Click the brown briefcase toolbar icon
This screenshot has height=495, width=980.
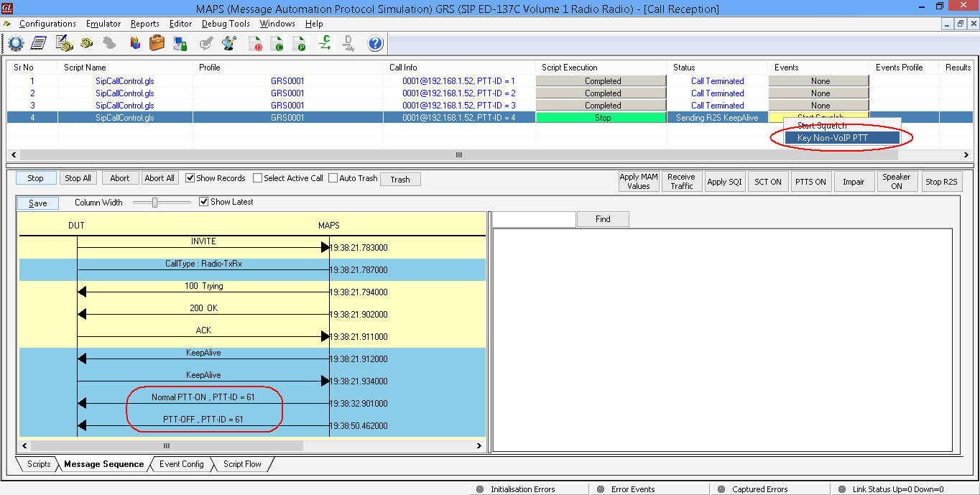tap(157, 43)
